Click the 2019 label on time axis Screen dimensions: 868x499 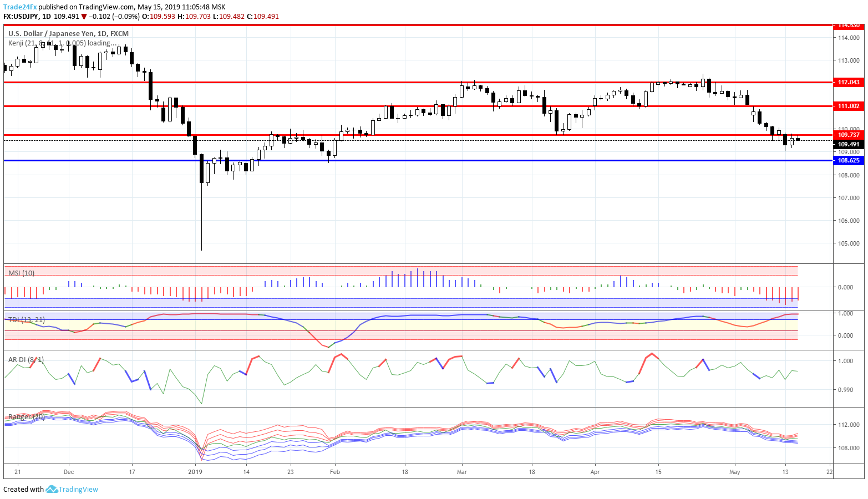point(195,472)
